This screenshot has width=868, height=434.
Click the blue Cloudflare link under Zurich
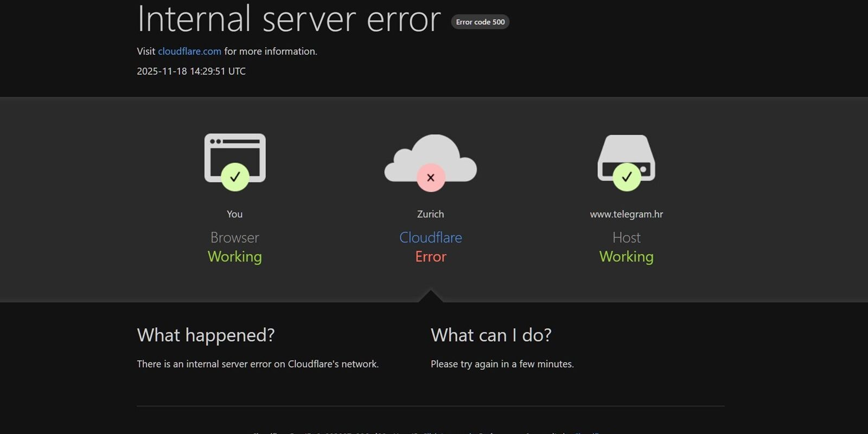pos(431,238)
